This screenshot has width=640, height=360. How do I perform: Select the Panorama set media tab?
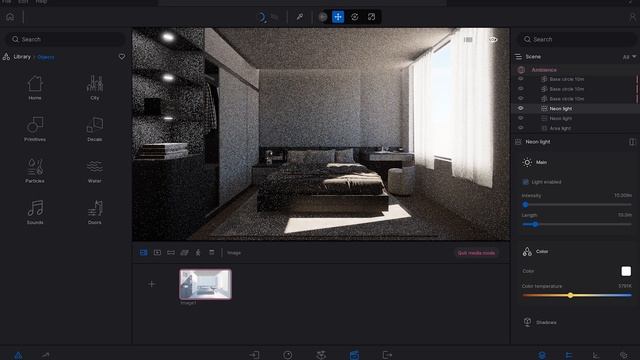click(184, 253)
